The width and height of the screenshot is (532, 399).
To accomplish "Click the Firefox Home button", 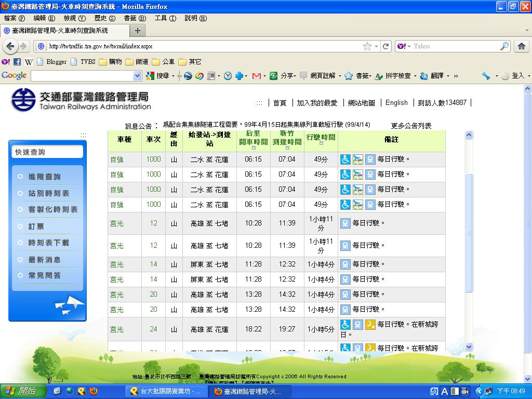I will click(x=521, y=46).
